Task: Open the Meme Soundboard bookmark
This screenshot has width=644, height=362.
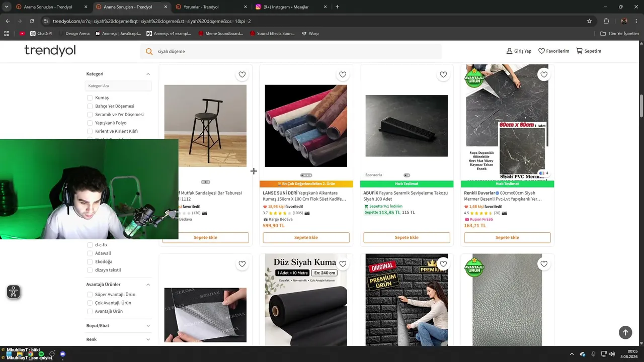Action: (x=220, y=33)
